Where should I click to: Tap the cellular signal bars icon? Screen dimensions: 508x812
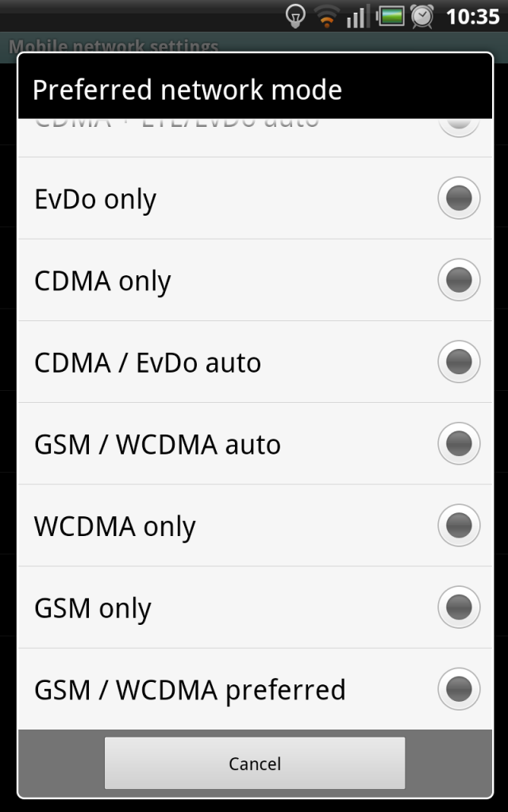click(359, 16)
